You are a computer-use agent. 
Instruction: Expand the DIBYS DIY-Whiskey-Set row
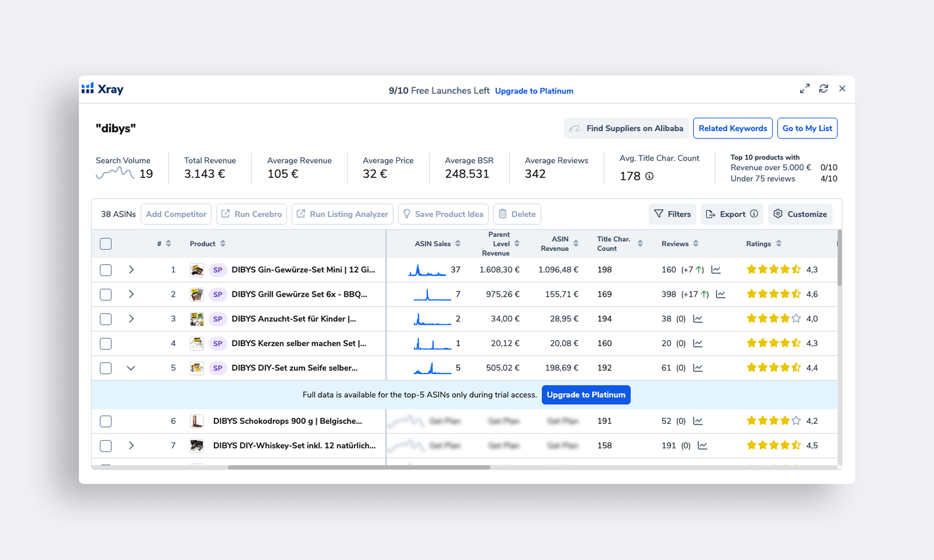pyautogui.click(x=131, y=446)
